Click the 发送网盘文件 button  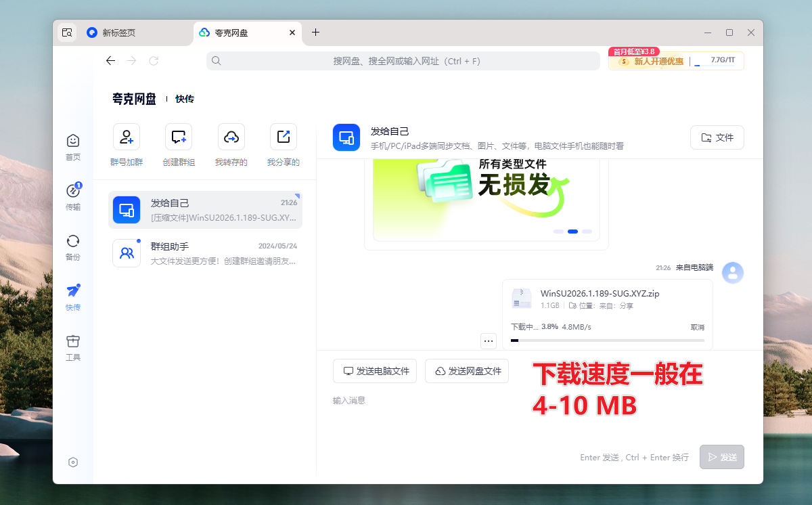pyautogui.click(x=467, y=371)
